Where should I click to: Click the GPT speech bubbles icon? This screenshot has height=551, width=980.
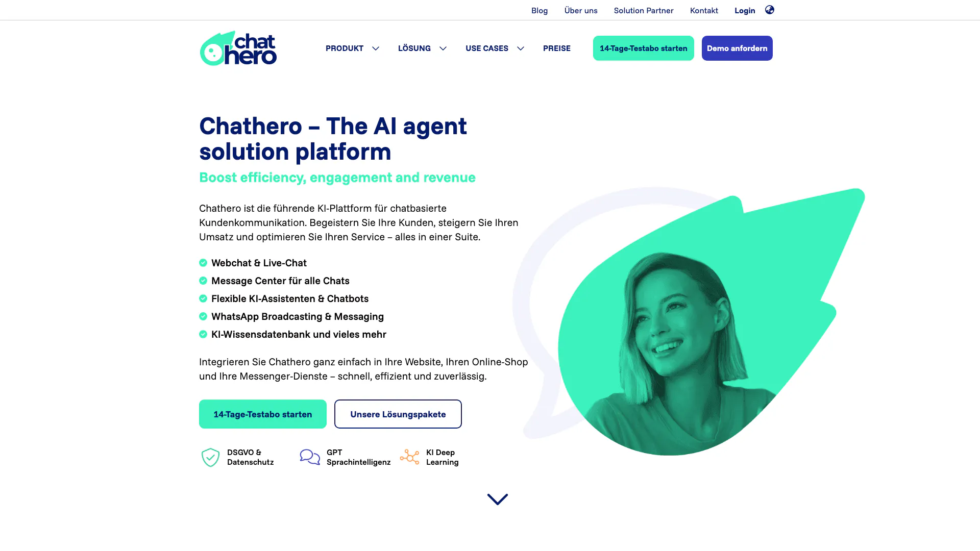[x=310, y=457]
